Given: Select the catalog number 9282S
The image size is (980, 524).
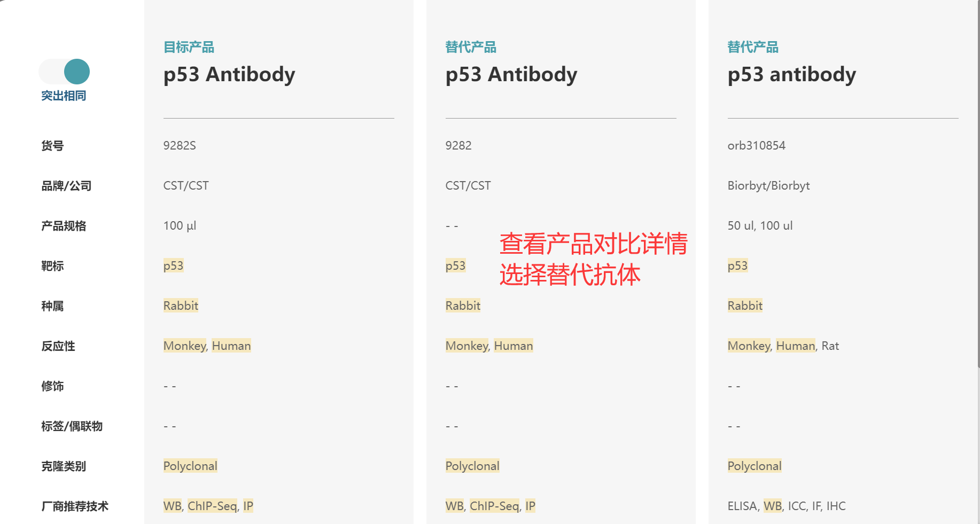Looking at the screenshot, I should click(x=180, y=145).
